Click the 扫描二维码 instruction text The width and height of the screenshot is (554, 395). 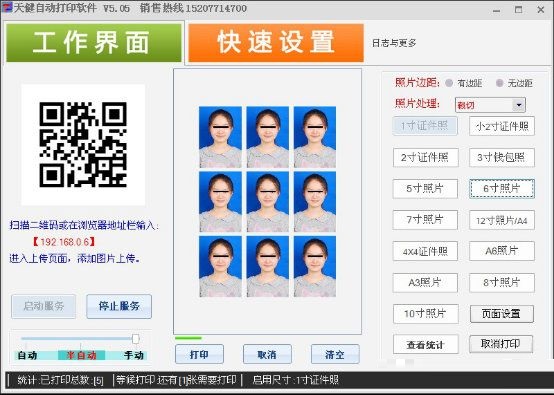pos(84,225)
